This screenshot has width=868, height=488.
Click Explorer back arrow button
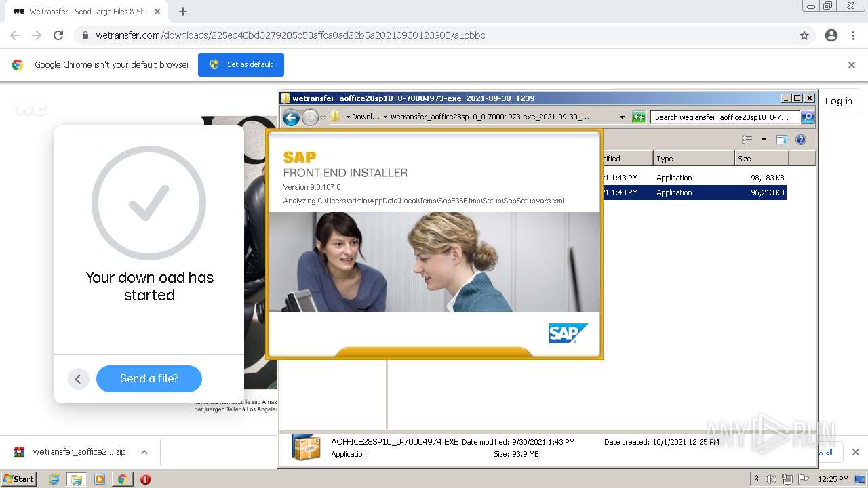(x=291, y=118)
